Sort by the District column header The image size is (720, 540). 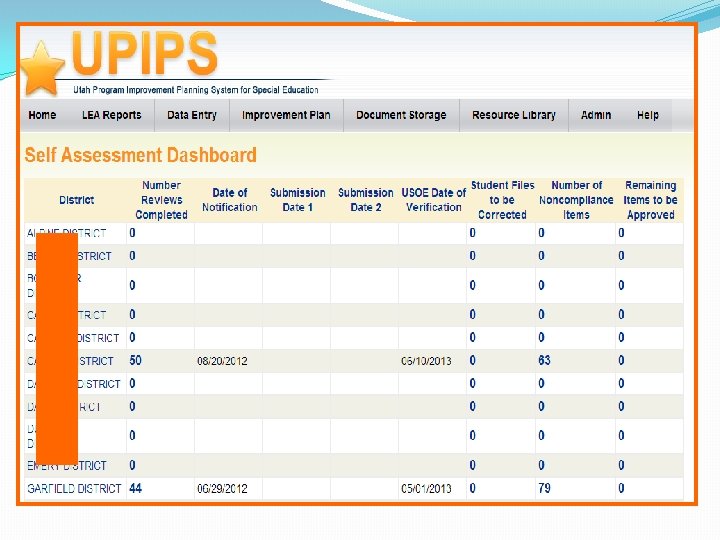77,200
